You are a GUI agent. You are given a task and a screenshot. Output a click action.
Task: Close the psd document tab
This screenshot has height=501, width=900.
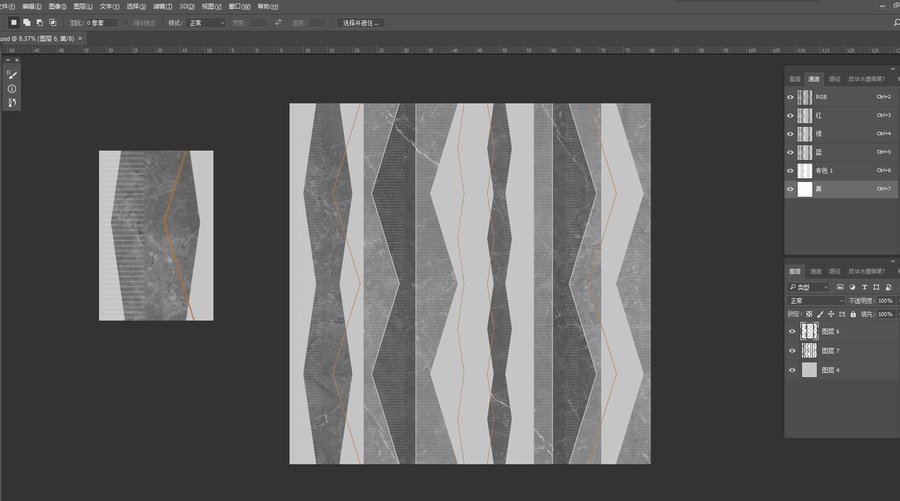click(80, 38)
